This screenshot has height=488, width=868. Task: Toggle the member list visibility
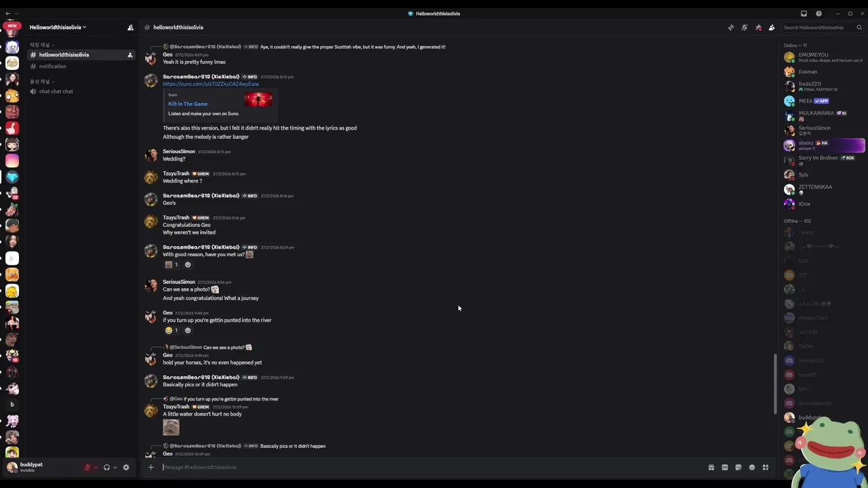772,28
